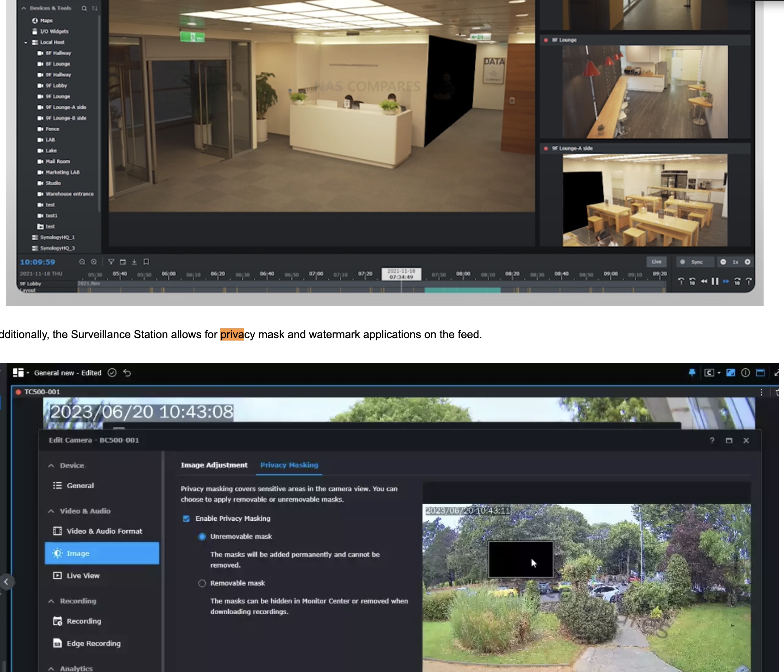Click the download recording icon
Screen dimensions: 784x672
(134, 262)
